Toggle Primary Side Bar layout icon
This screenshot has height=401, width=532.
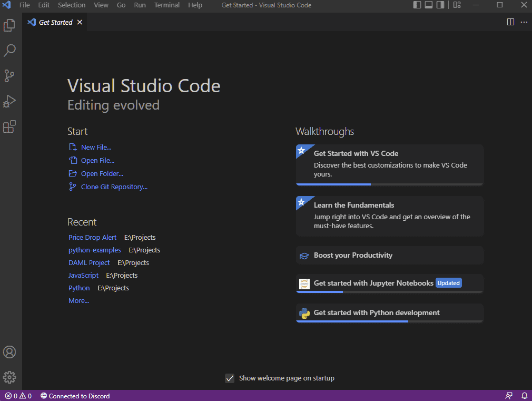click(x=417, y=5)
